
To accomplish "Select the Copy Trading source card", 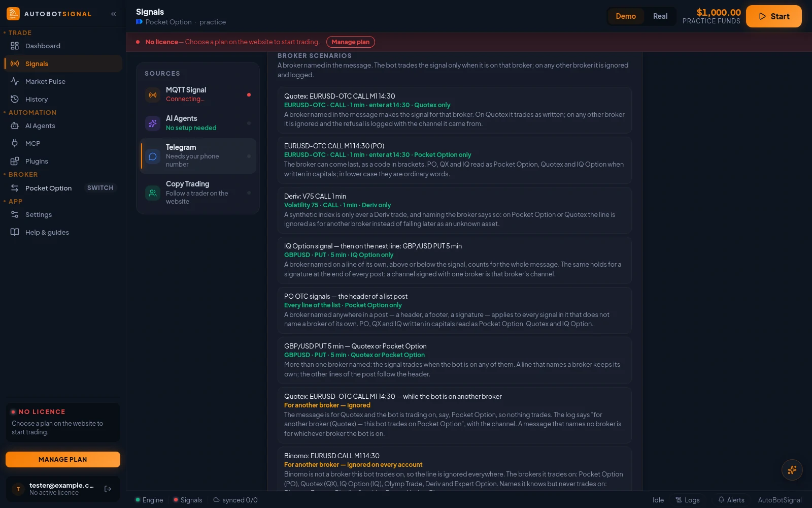I will (198, 193).
